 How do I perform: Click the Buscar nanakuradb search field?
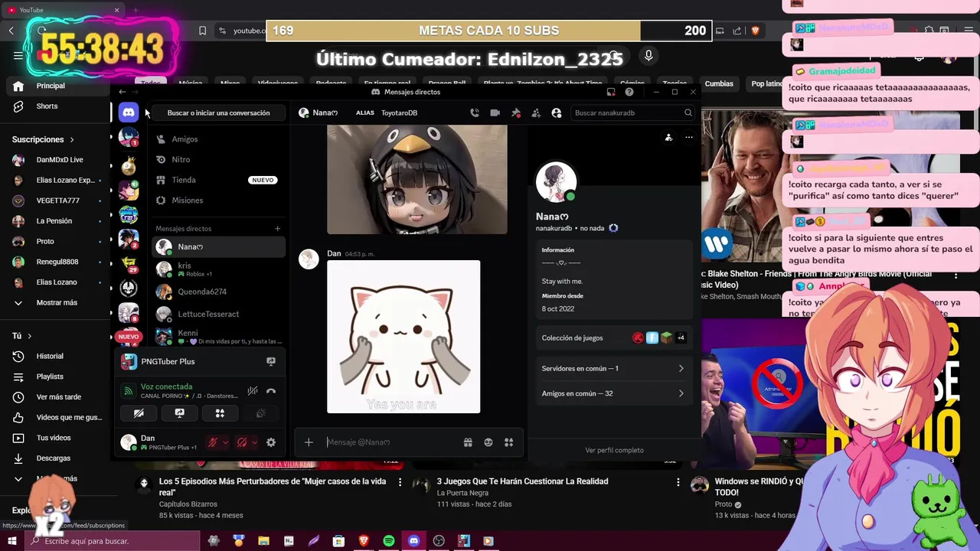[x=632, y=112]
